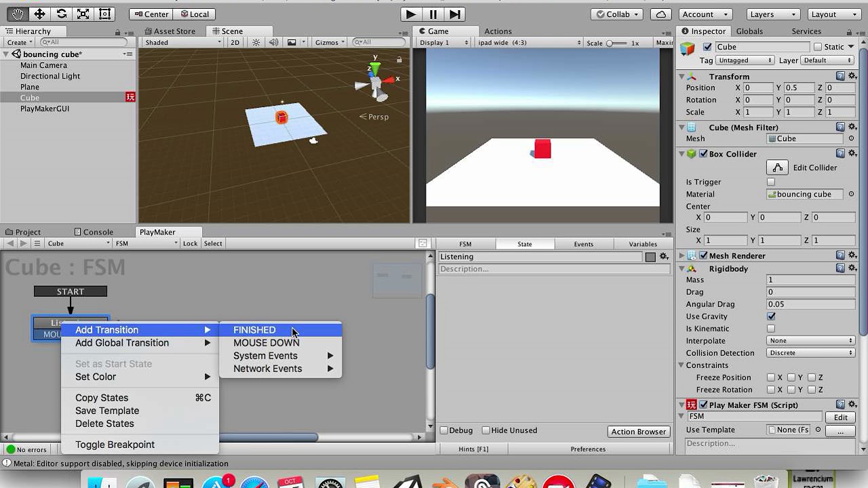This screenshot has height=488, width=868.
Task: Enable the Hide Unused checkbox
Action: click(486, 430)
